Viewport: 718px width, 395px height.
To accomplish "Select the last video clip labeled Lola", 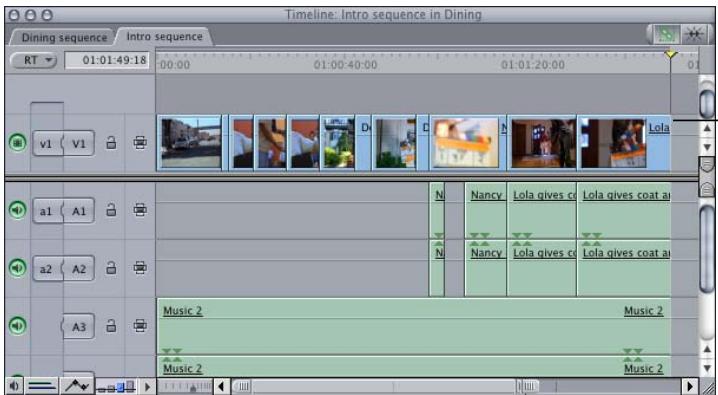I will (625, 143).
